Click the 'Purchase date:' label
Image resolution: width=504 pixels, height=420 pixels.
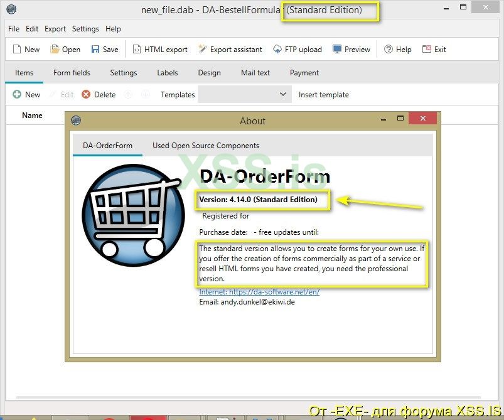(x=223, y=232)
